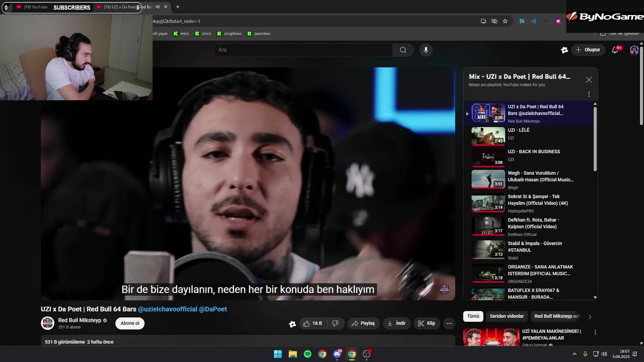This screenshot has width=644, height=362.
Task: Open OBS Studio from the taskbar
Action: coord(367,354)
